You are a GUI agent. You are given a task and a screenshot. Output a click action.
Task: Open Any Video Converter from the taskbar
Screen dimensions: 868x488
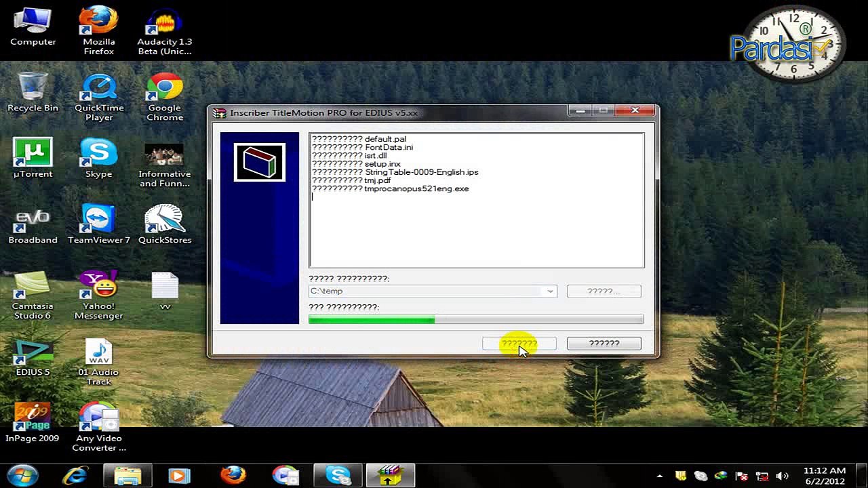coord(285,475)
